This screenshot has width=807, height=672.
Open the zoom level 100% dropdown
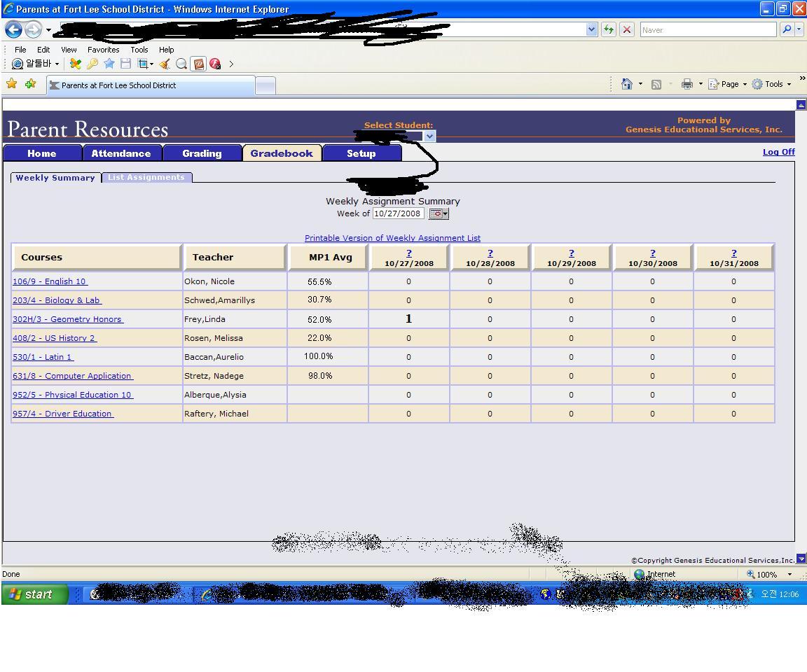tap(789, 575)
